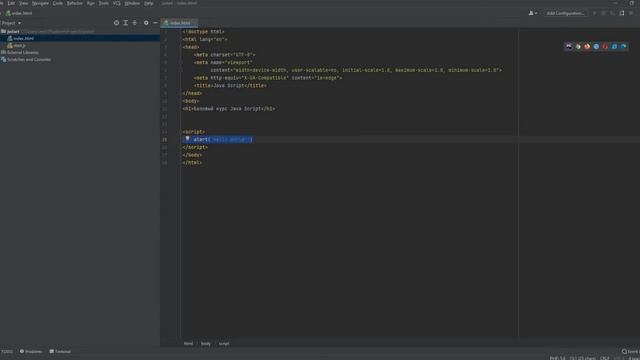640x360 pixels.
Task: Open the VCS menu
Action: (117, 3)
